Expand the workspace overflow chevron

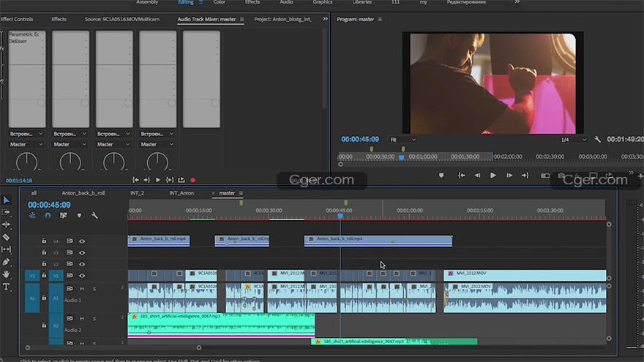[517, 2]
